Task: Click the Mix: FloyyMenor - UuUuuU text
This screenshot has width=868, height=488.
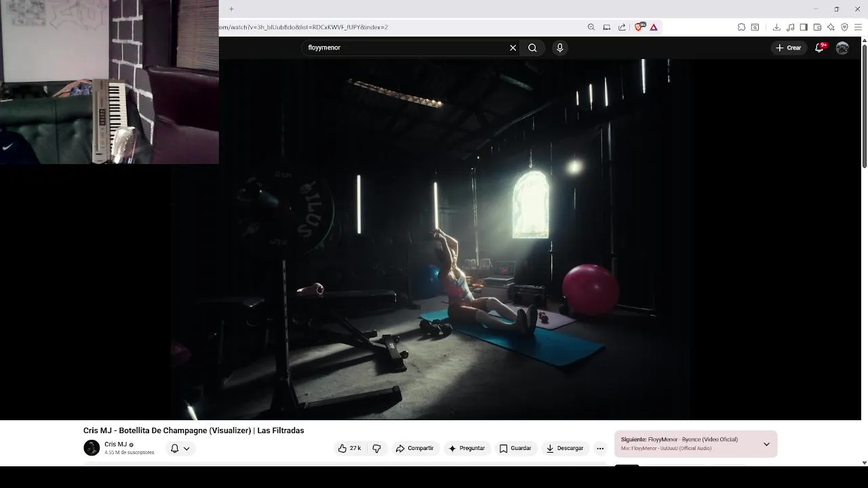Action: [666, 448]
